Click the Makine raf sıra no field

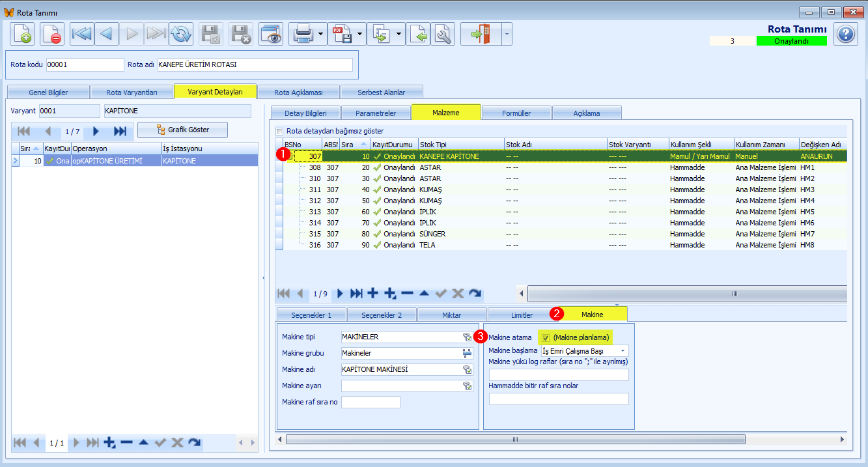pos(371,402)
